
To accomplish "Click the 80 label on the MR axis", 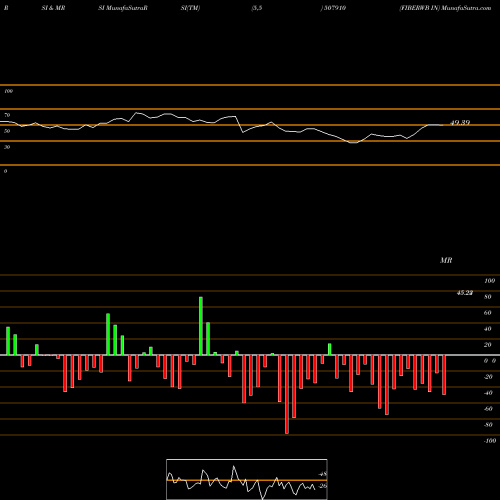I will click(x=488, y=297).
